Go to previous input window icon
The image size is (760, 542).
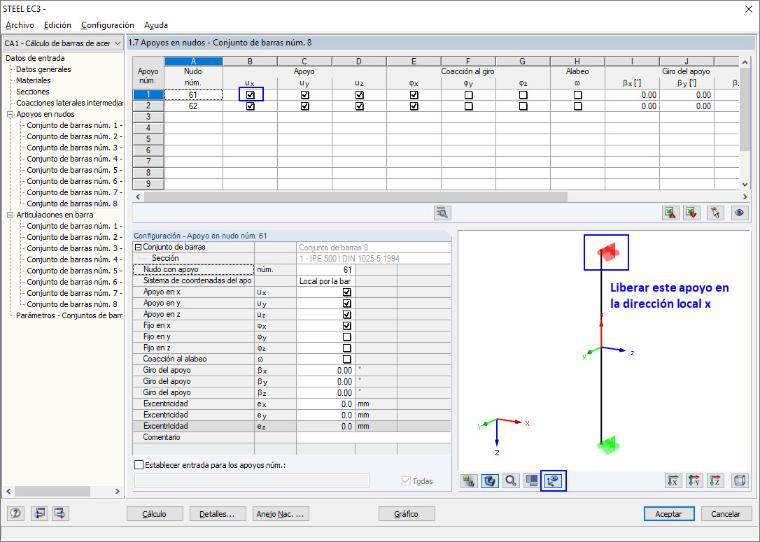click(x=39, y=513)
